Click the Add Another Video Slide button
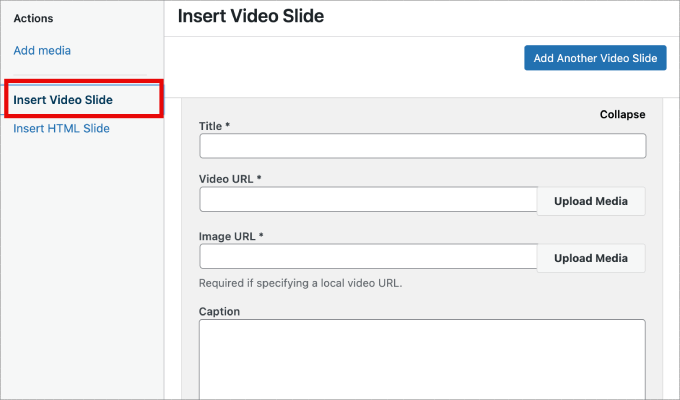The width and height of the screenshot is (680, 400). [594, 58]
